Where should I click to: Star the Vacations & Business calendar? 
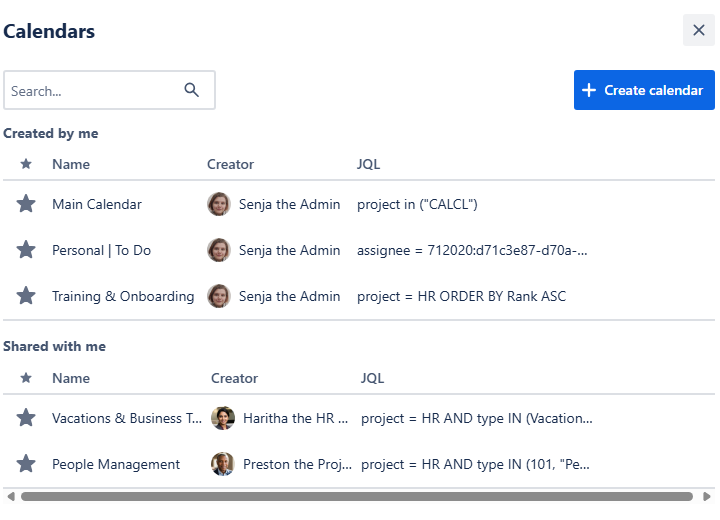26,418
